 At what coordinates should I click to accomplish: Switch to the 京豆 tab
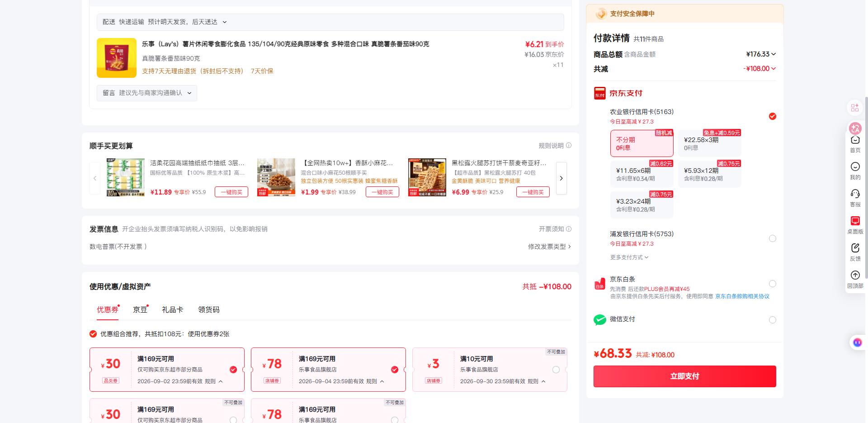(x=140, y=309)
